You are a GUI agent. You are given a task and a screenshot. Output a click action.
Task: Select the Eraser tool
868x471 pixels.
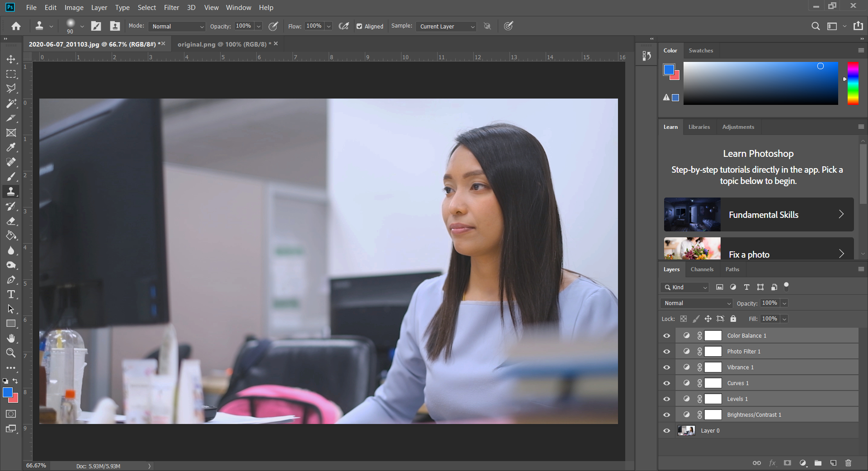[x=11, y=221]
